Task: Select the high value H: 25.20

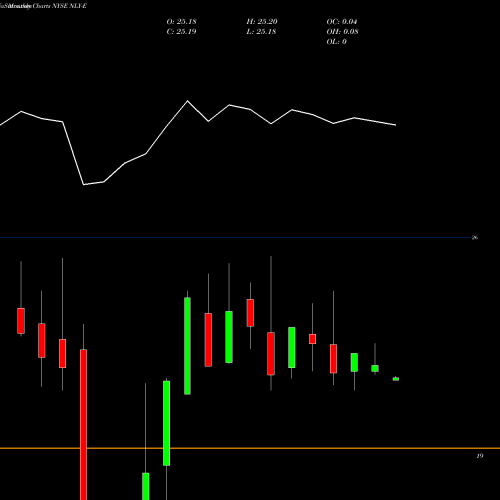Action: tap(262, 22)
